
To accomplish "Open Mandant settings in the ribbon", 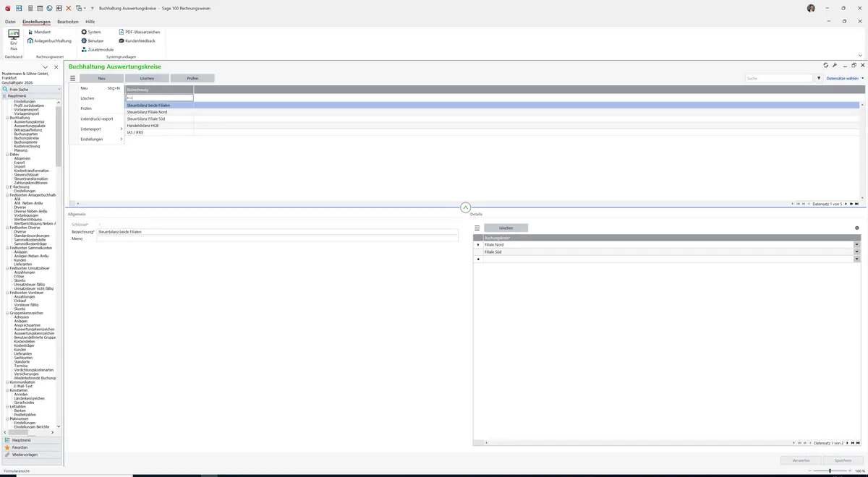I will tap(39, 32).
